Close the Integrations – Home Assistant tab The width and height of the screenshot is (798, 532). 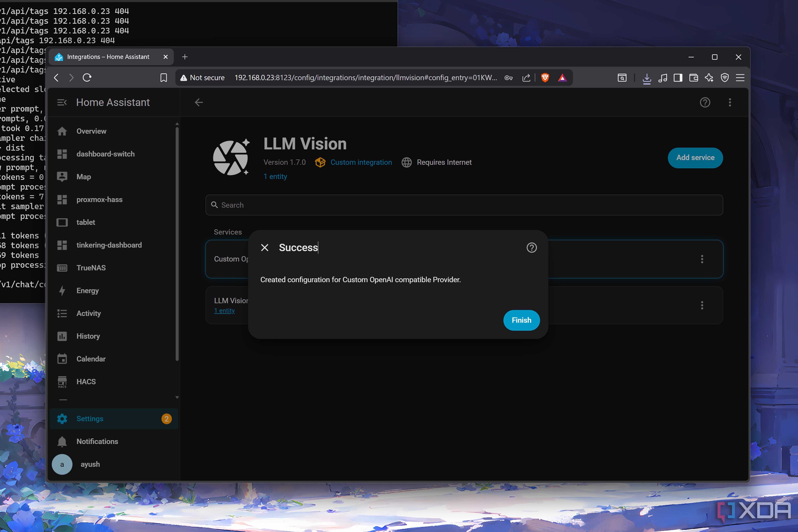click(x=166, y=57)
